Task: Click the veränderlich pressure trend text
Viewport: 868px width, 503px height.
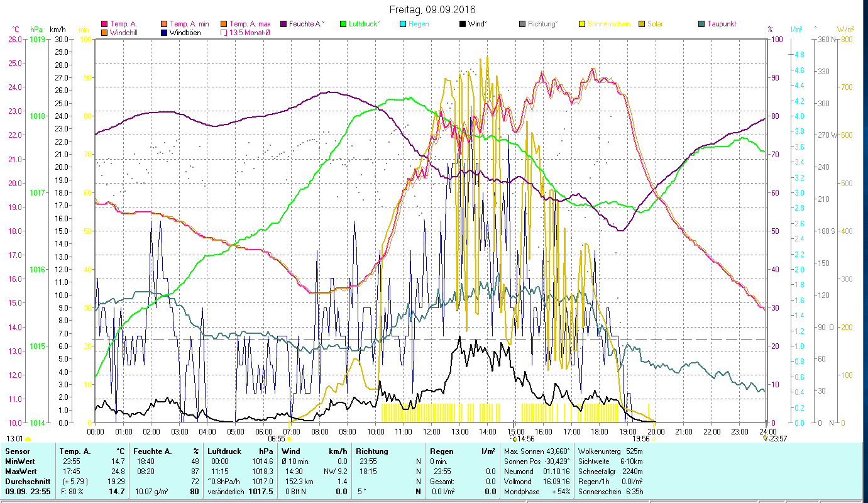Action: tap(226, 491)
